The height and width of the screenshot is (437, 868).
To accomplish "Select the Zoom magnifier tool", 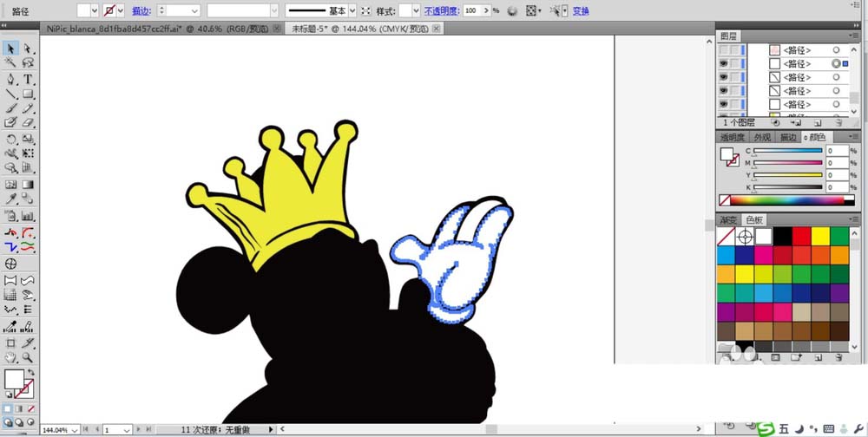I will [x=28, y=358].
